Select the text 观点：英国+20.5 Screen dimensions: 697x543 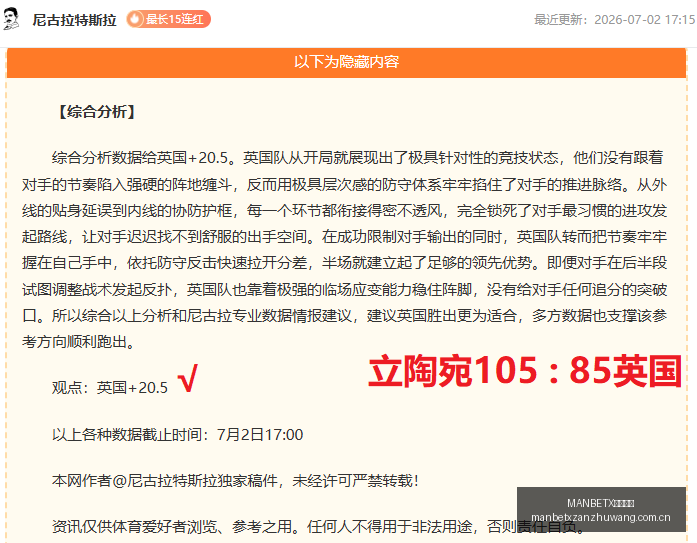tap(110, 387)
